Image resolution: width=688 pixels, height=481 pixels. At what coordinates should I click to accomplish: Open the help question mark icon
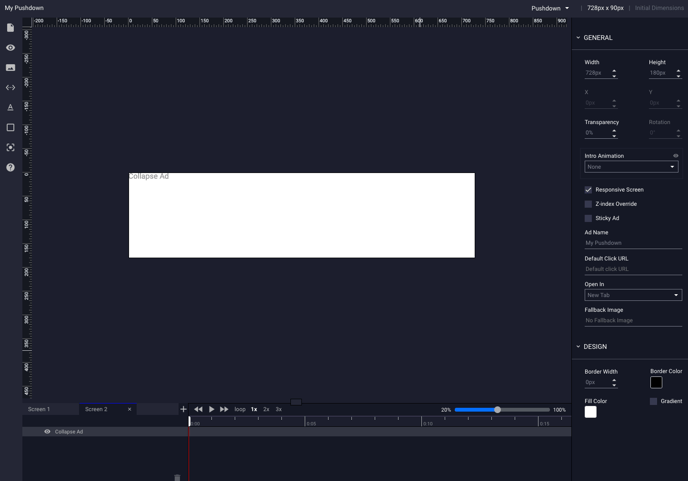[11, 167]
